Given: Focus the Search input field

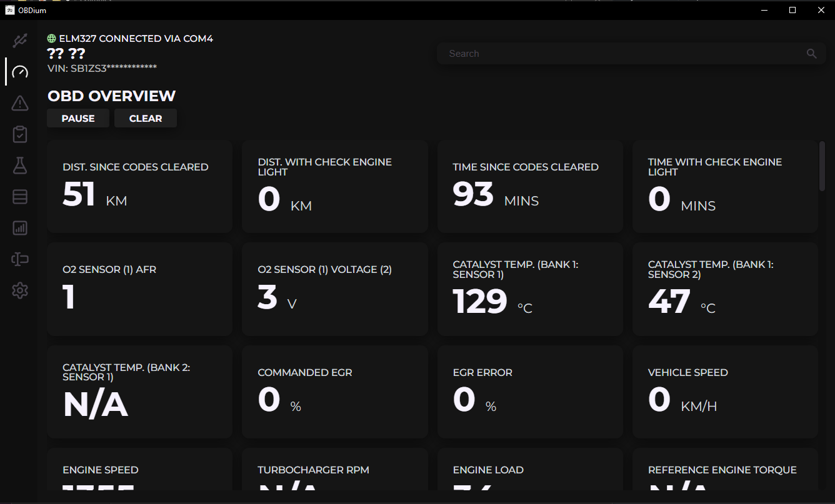Looking at the screenshot, I should [x=631, y=54].
